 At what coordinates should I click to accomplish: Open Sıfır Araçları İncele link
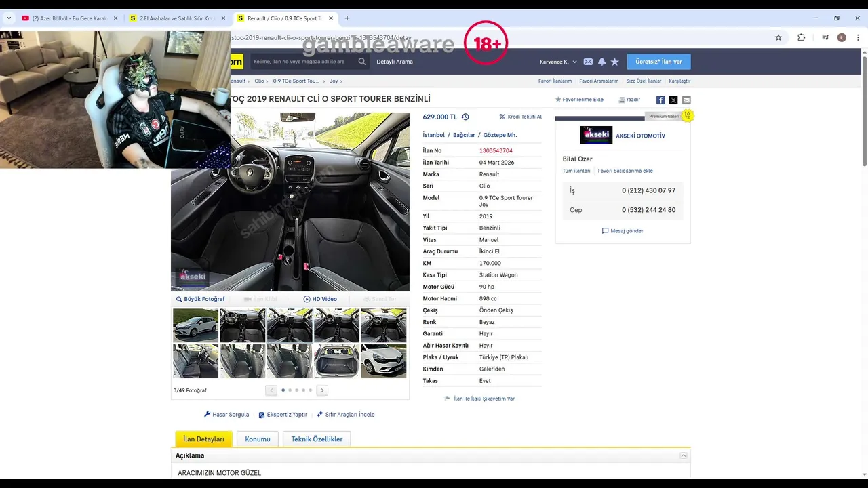pyautogui.click(x=345, y=414)
